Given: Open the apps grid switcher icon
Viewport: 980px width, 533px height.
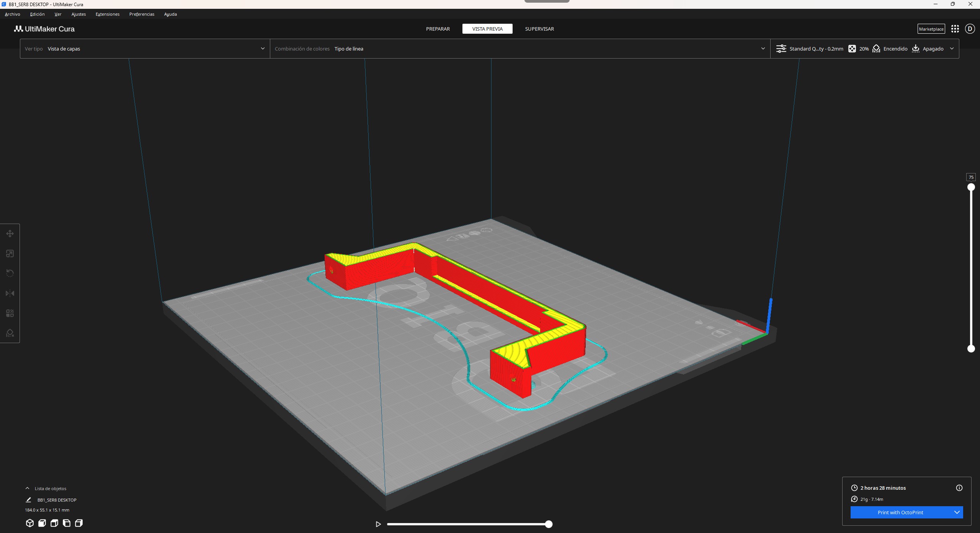Looking at the screenshot, I should click(x=955, y=29).
